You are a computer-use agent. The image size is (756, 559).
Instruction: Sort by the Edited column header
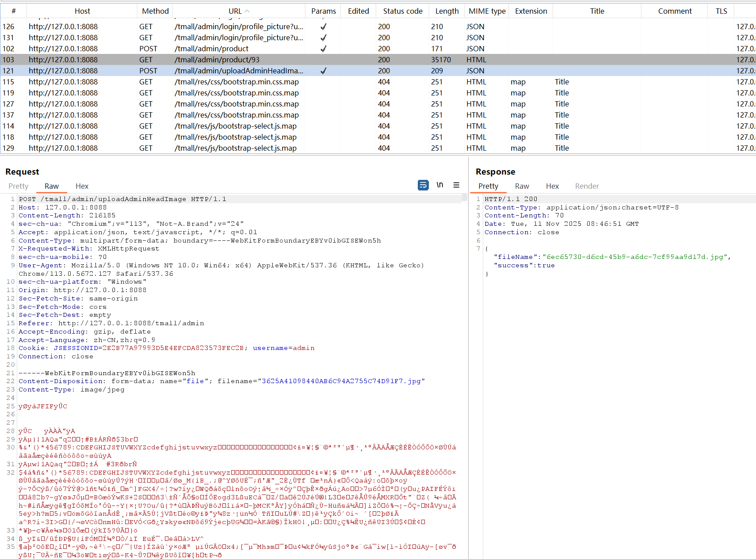(x=358, y=11)
